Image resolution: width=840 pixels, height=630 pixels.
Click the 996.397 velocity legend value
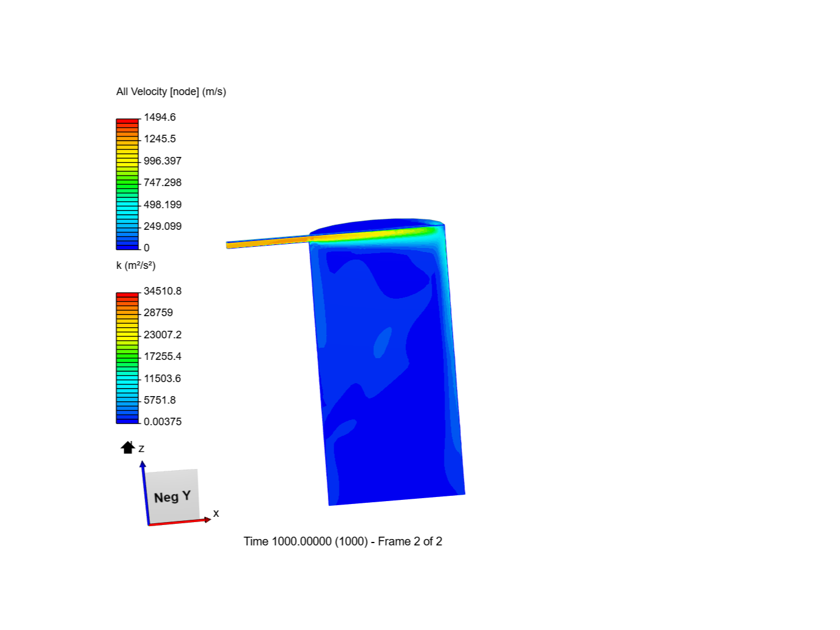click(x=163, y=161)
